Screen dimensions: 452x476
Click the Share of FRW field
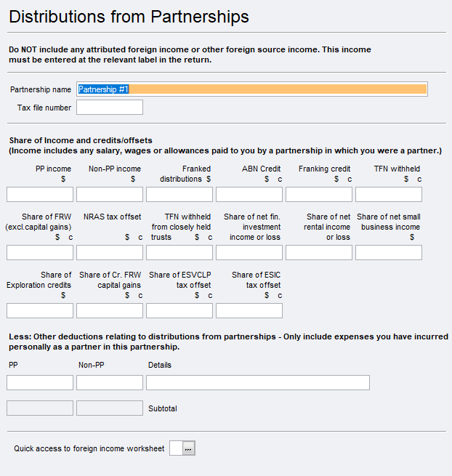(x=40, y=253)
